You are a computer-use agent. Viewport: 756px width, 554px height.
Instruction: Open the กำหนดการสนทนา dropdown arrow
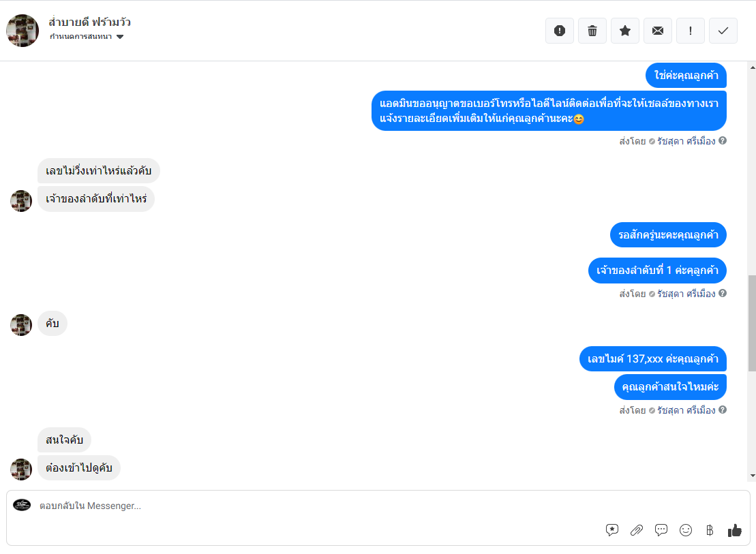(x=120, y=37)
